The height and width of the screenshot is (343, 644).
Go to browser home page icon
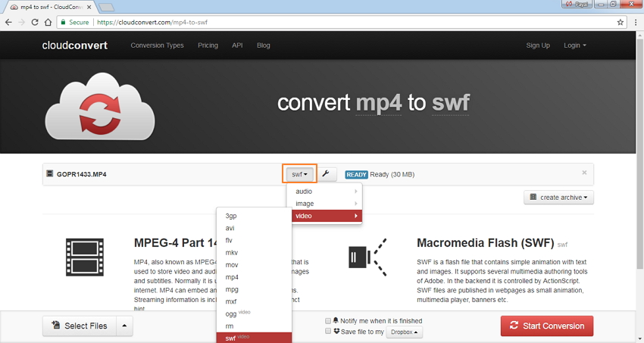tap(48, 22)
